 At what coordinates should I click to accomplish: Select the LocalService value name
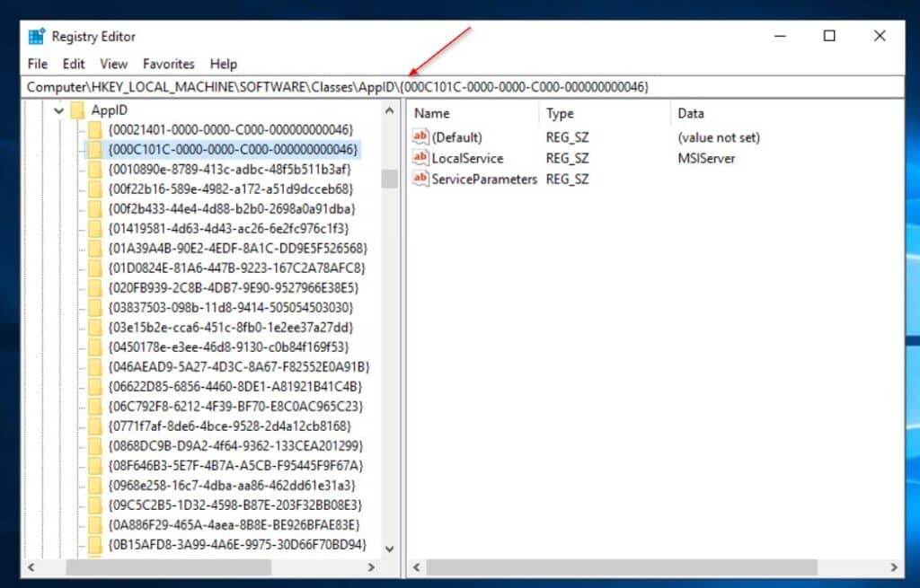pos(467,158)
